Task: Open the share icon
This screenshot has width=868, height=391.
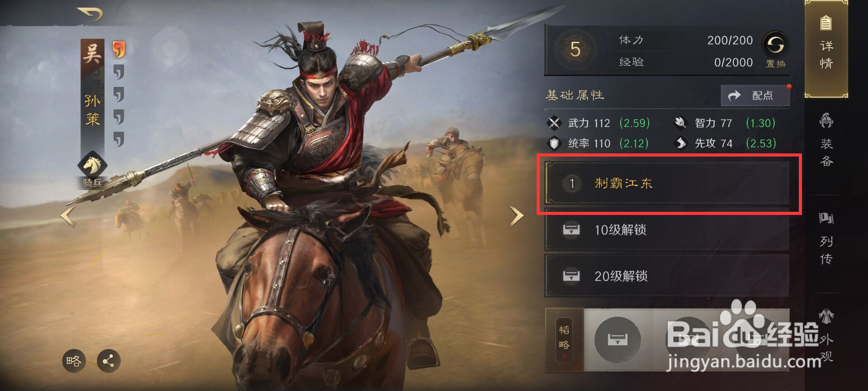Action: coord(108,361)
